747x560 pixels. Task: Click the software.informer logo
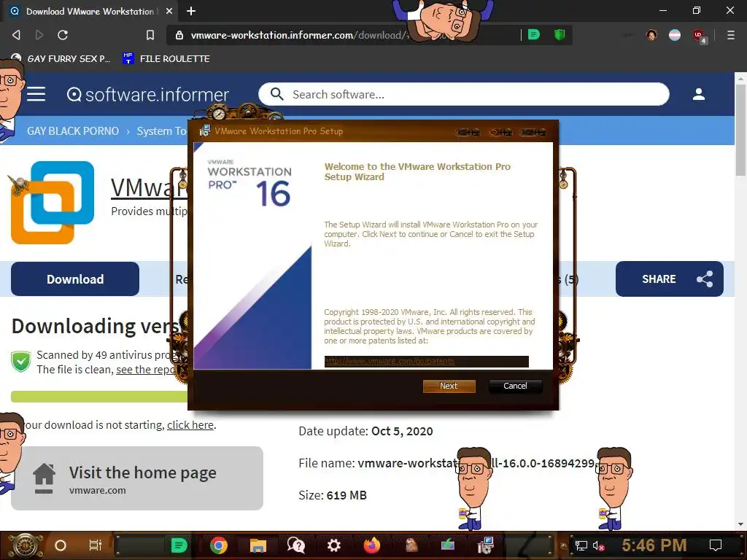point(147,94)
